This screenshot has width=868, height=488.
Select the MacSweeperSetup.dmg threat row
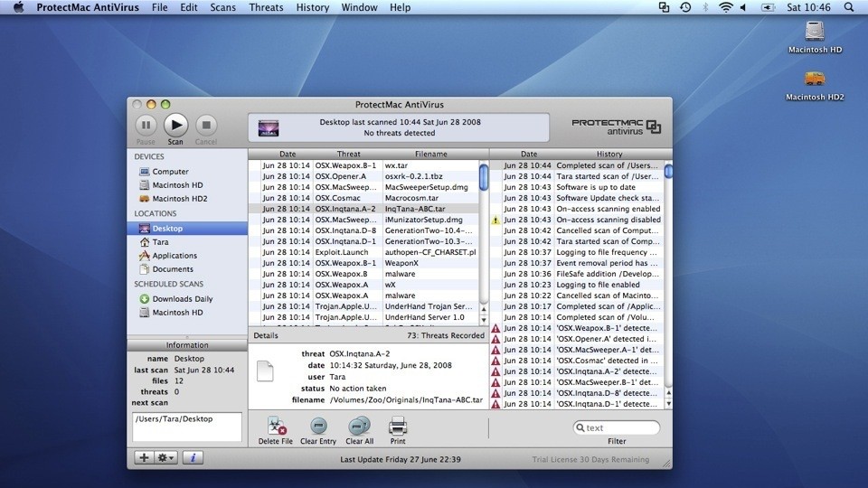click(x=363, y=187)
